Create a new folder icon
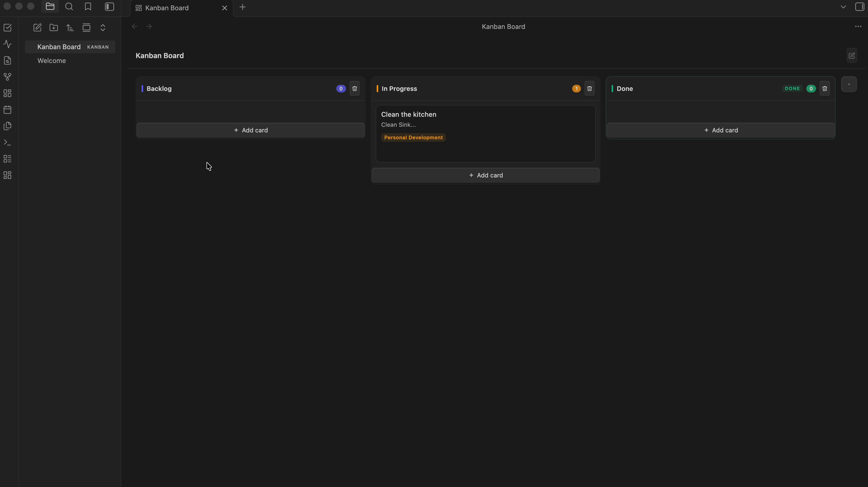Viewport: 868px width, 487px height. tap(53, 28)
